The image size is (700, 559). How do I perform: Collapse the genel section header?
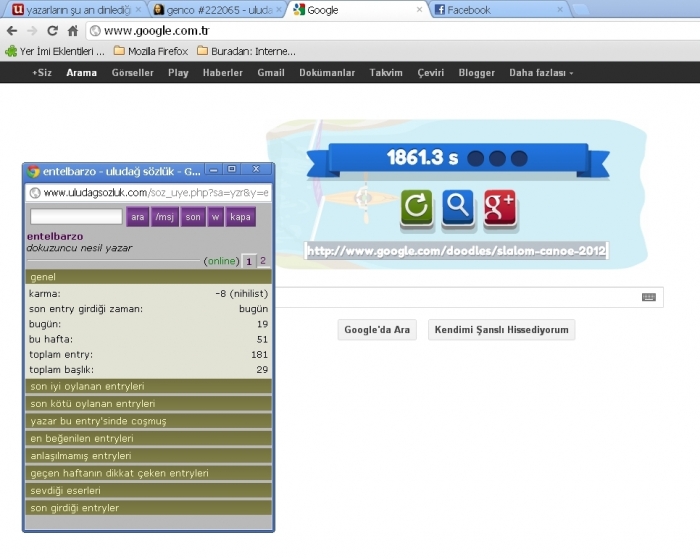148,277
